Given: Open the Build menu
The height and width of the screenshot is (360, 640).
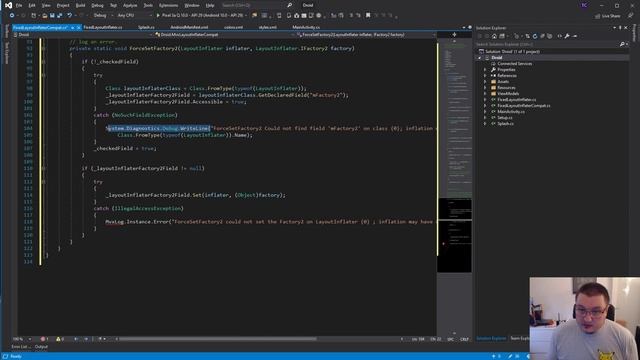Looking at the screenshot, I should [80, 5].
